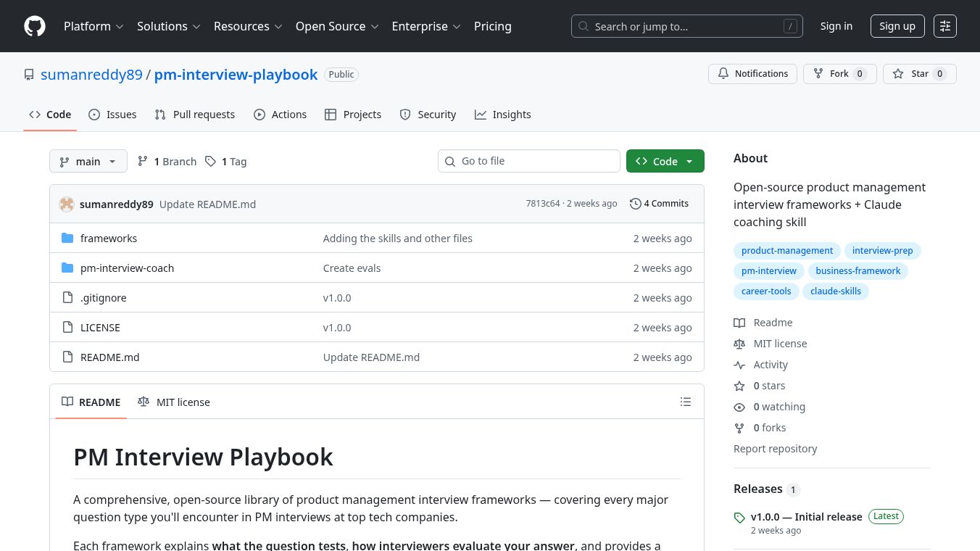This screenshot has width=980, height=551.
Task: Click the sumanreddy89 avatar in commit row
Action: (x=67, y=204)
